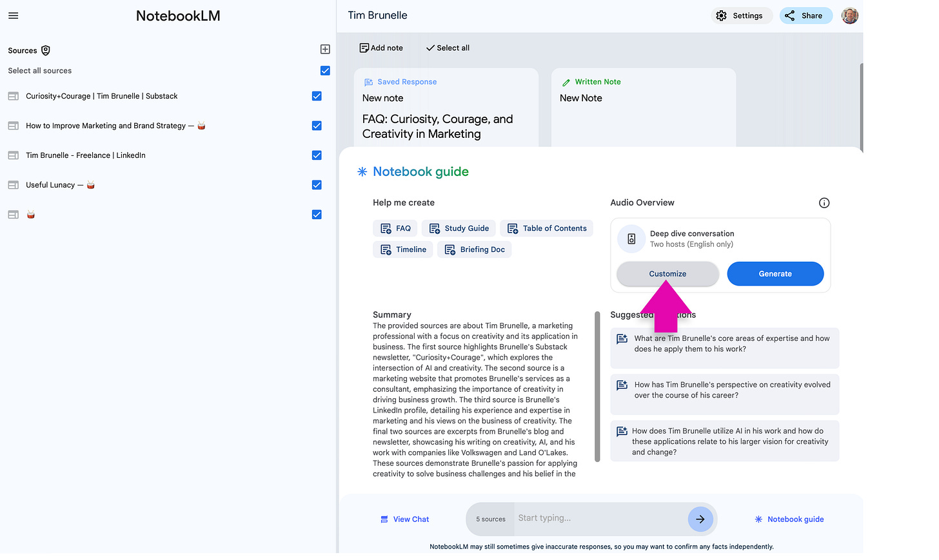The height and width of the screenshot is (560, 939).
Task: Uncheck How to Improve Marketing source
Action: pyautogui.click(x=317, y=126)
